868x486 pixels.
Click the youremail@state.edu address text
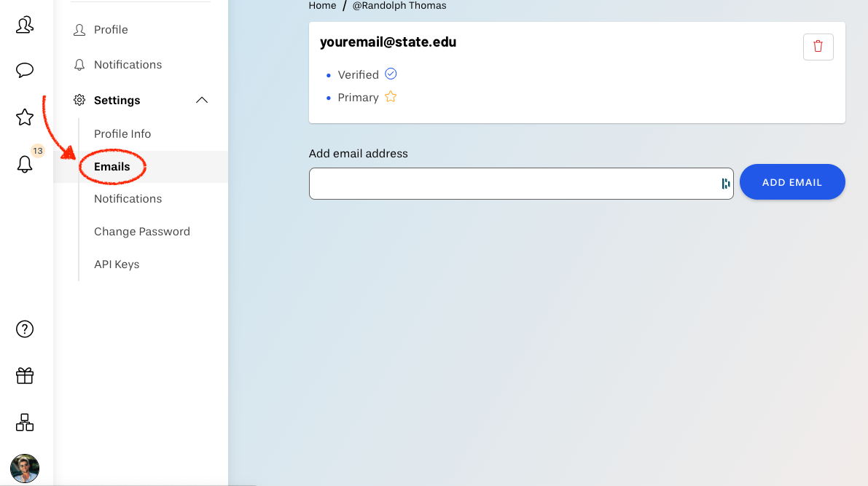coord(388,42)
